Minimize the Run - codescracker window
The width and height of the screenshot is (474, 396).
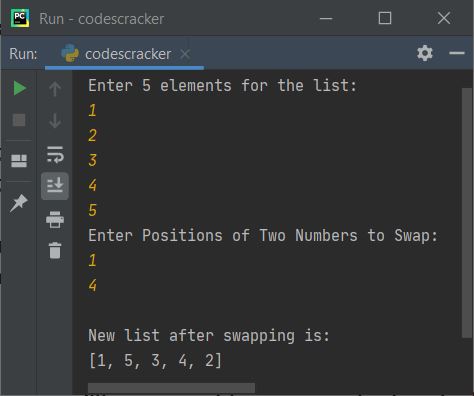[326, 18]
